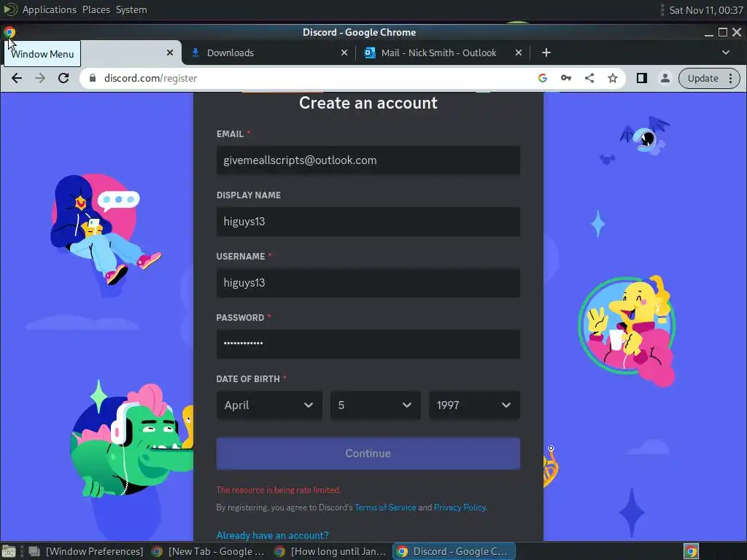Open the Places menu

[x=96, y=9]
